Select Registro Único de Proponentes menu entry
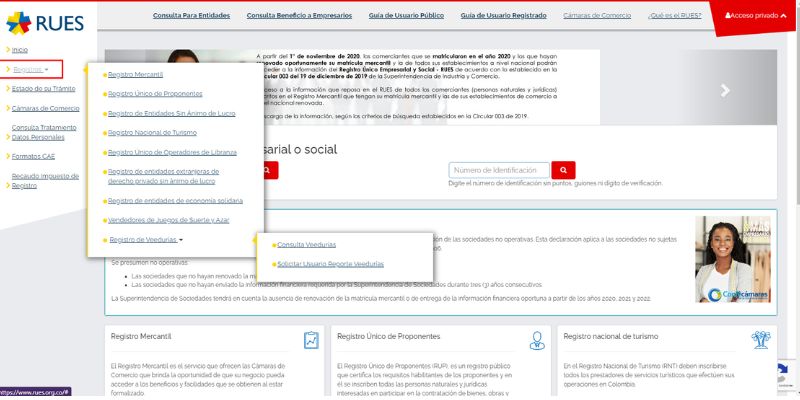 click(x=155, y=94)
